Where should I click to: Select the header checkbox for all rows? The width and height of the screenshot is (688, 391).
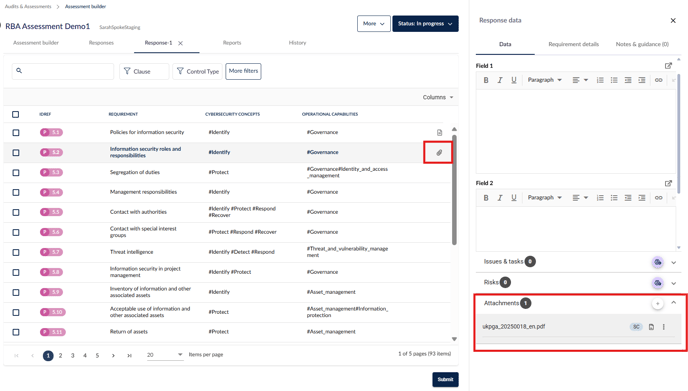click(x=15, y=114)
